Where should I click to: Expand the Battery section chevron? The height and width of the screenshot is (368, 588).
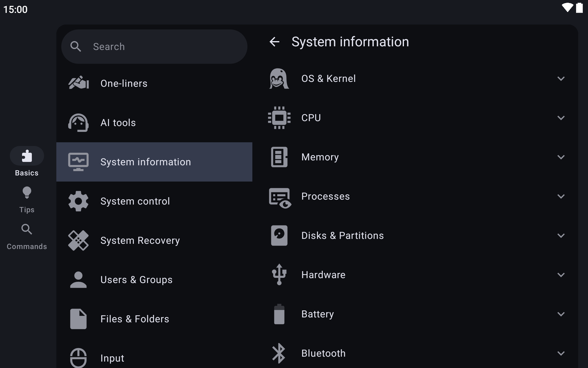click(561, 314)
